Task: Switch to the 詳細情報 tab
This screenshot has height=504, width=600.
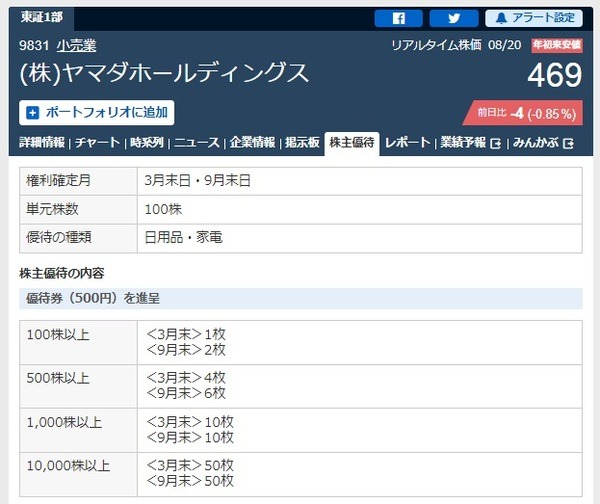Action: coord(42,142)
